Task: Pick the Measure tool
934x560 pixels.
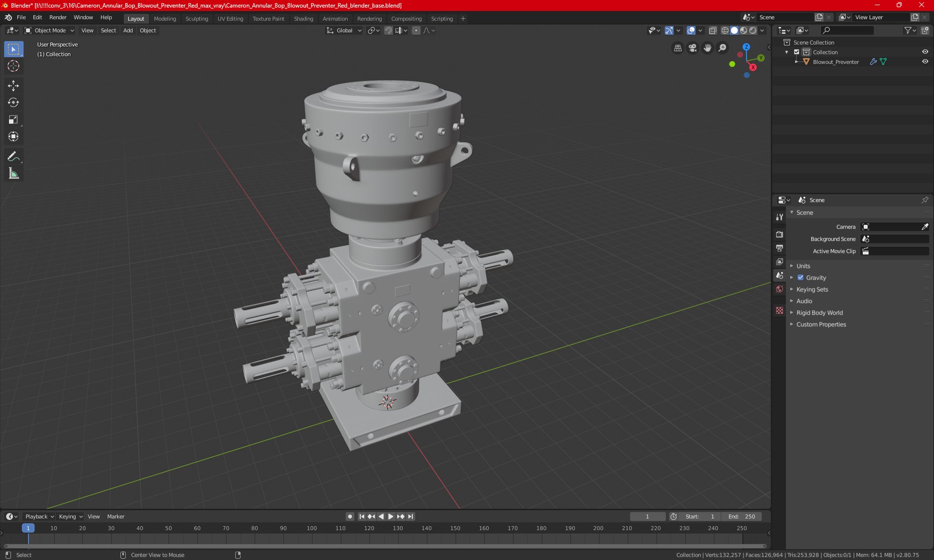Action: 13,174
